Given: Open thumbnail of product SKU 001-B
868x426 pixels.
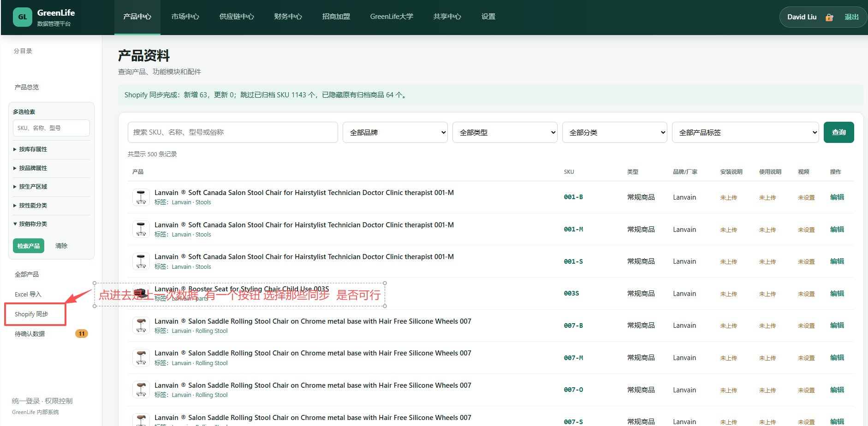Looking at the screenshot, I should (141, 197).
